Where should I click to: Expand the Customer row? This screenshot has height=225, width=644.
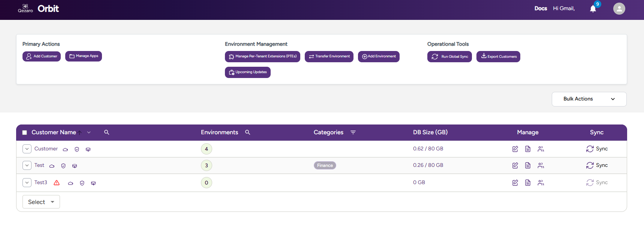[27, 149]
